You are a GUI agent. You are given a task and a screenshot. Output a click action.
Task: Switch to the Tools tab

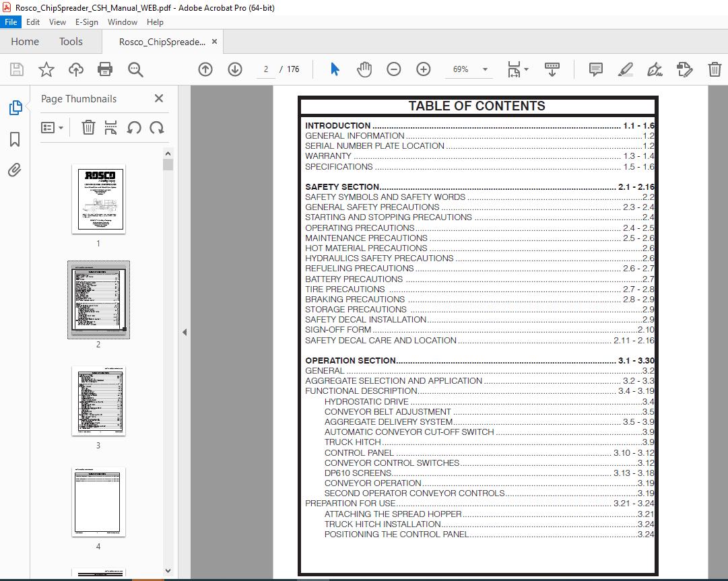click(x=71, y=41)
